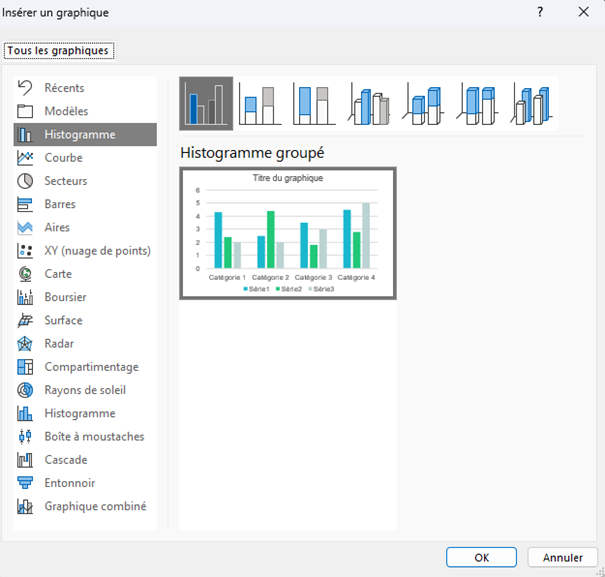605x577 pixels.
Task: Select XY nuage de points icon
Action: click(25, 251)
